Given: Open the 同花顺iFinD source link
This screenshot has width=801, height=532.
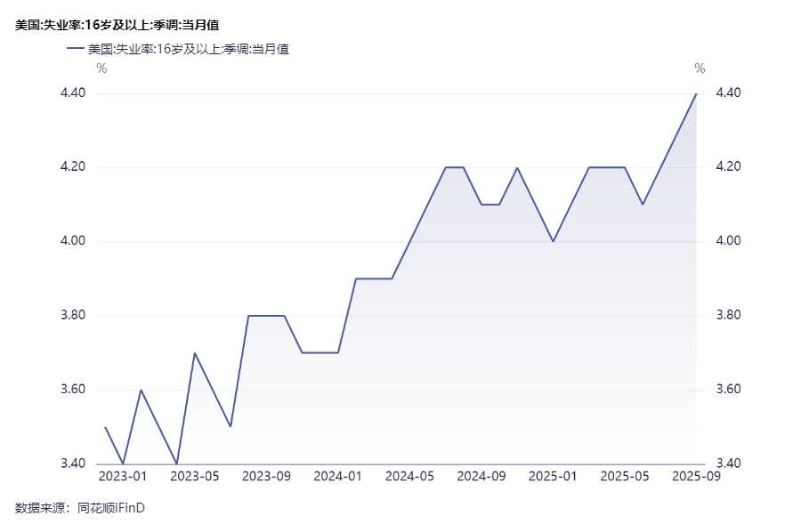Looking at the screenshot, I should tap(109, 507).
